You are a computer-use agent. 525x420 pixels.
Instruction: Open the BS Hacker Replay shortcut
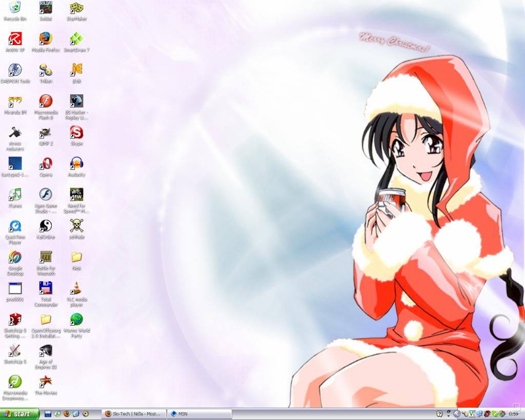[77, 107]
